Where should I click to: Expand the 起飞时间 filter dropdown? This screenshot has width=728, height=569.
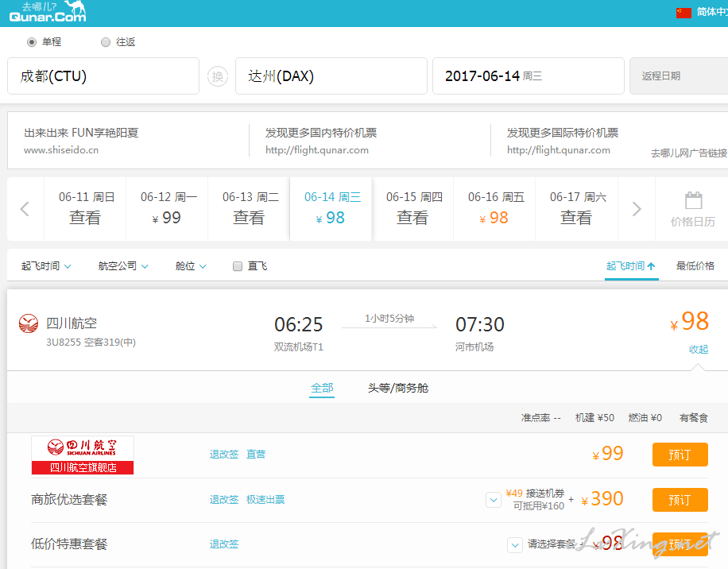pos(46,266)
